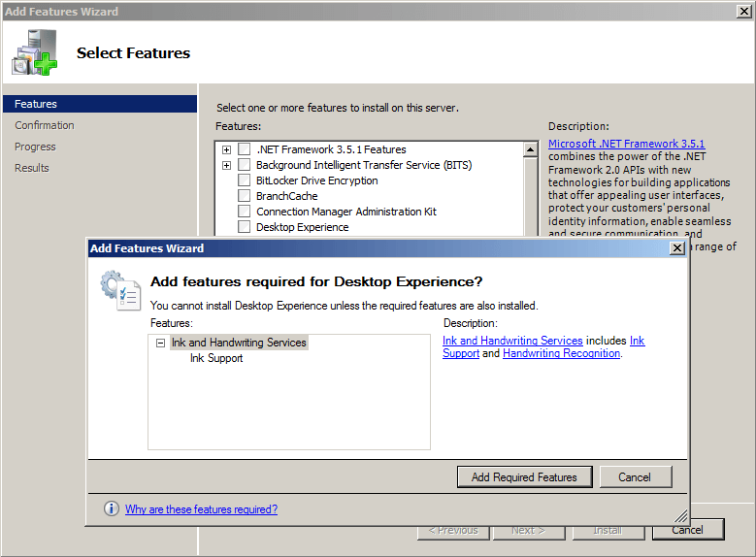Tick the Desktop Experience checkbox
The width and height of the screenshot is (756, 557).
pyautogui.click(x=244, y=227)
